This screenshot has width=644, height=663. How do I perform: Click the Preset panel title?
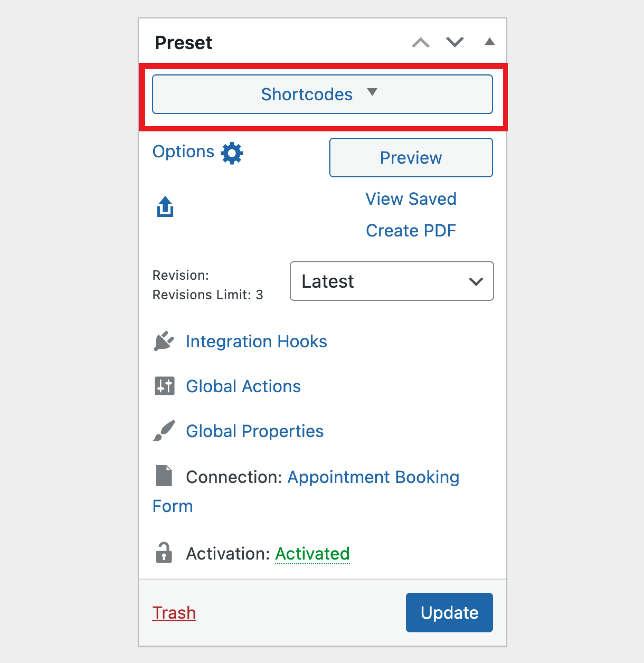click(184, 42)
